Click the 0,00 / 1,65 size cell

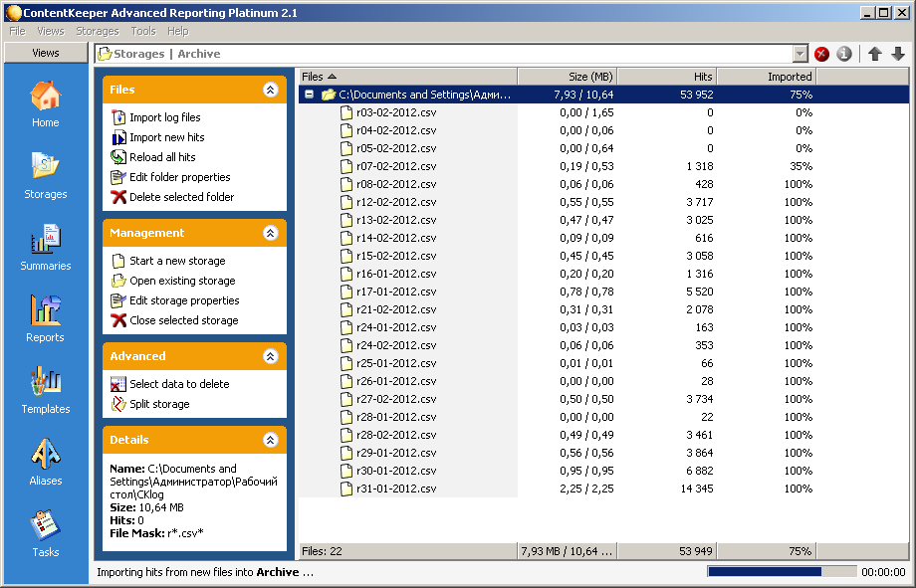(x=586, y=112)
